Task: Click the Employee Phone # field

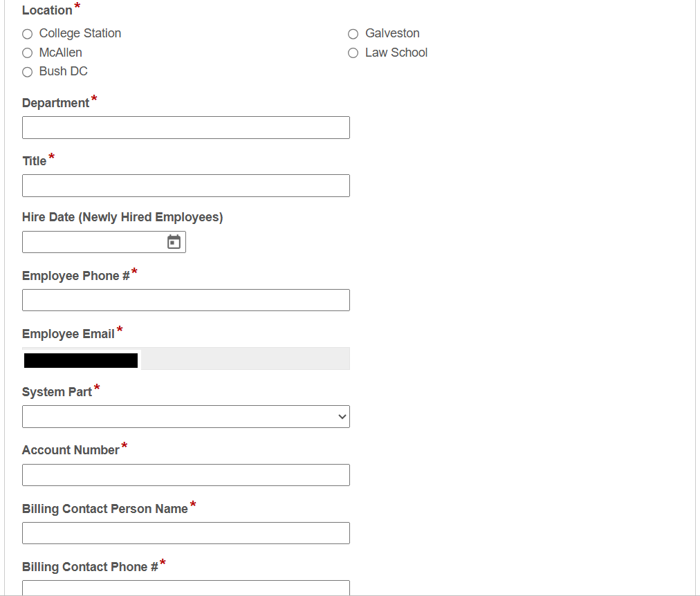Action: [x=185, y=299]
